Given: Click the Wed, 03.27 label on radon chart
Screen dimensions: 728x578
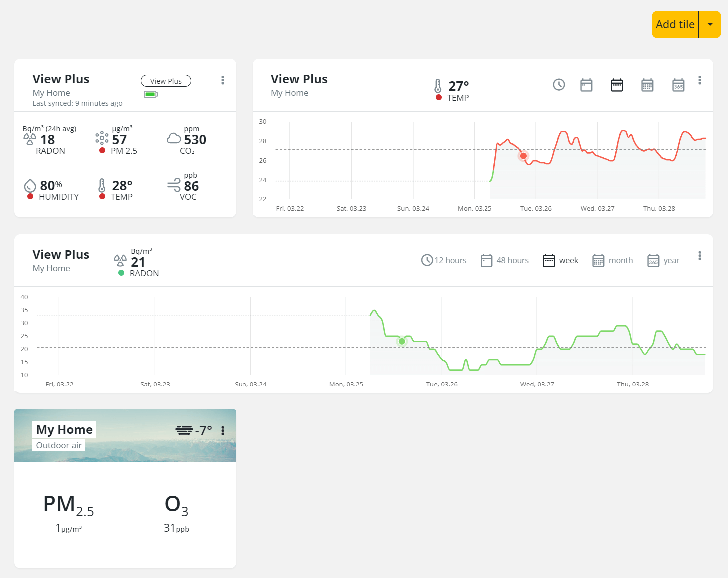Looking at the screenshot, I should click(x=537, y=384).
